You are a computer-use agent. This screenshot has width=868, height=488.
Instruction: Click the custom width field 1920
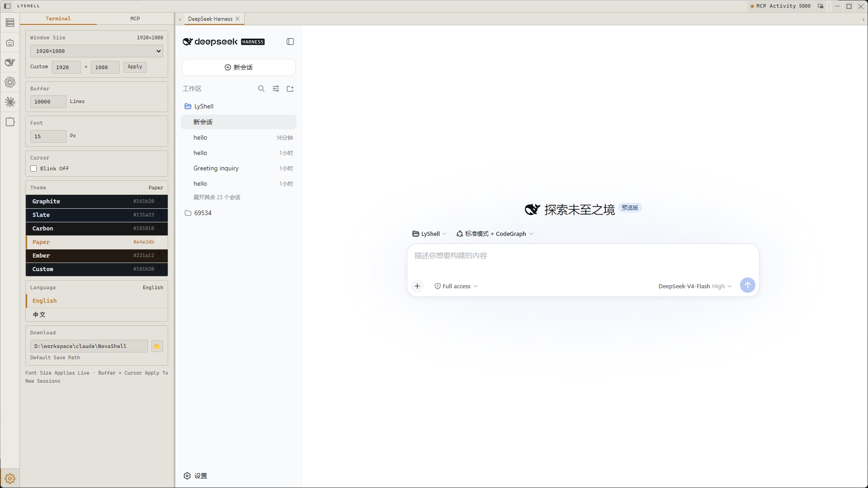(66, 67)
